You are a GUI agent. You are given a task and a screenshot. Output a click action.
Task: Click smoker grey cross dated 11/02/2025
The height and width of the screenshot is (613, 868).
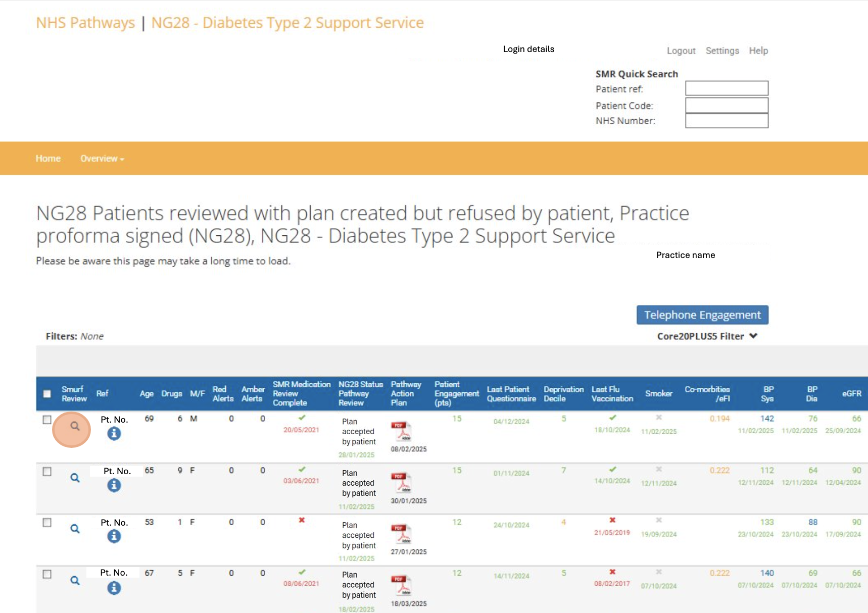coord(659,418)
